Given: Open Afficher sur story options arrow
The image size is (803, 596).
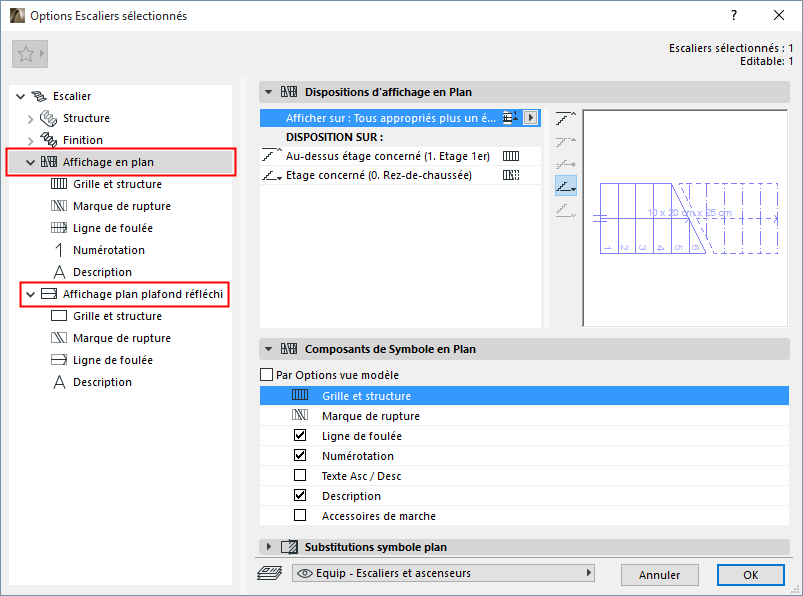Looking at the screenshot, I should pos(531,118).
